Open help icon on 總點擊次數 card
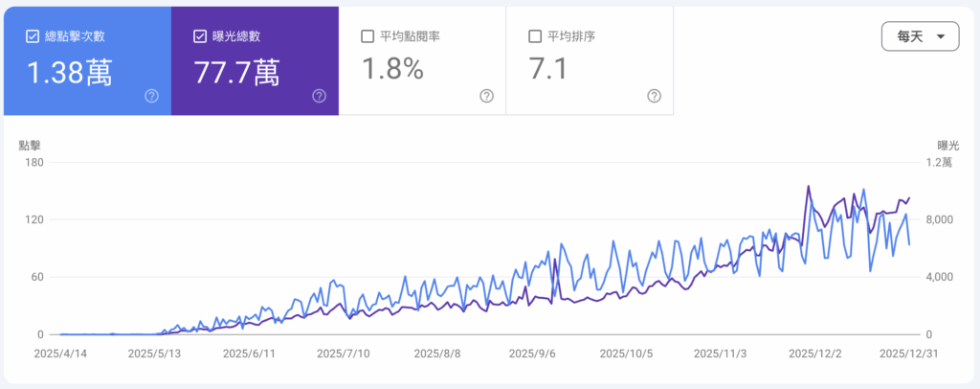The width and height of the screenshot is (980, 389). (x=151, y=96)
